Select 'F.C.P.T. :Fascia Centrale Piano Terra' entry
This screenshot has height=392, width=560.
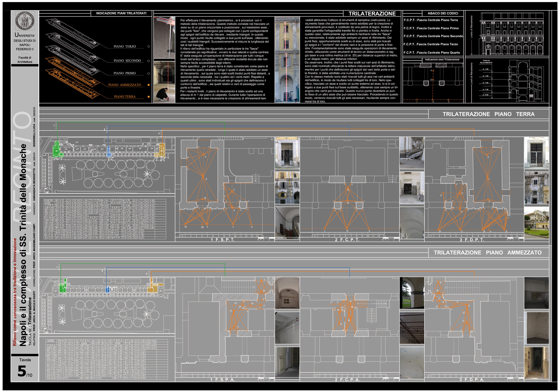click(x=431, y=20)
